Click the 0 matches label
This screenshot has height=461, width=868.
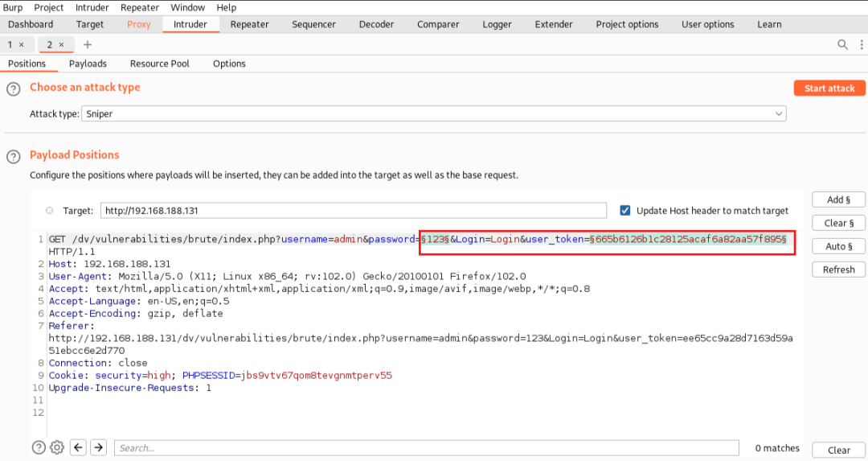pos(777,447)
